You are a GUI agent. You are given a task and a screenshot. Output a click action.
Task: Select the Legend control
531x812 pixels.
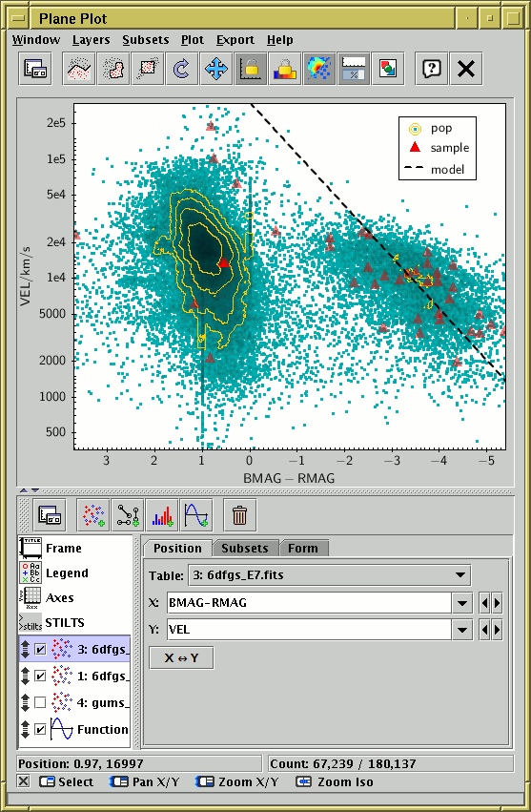pos(74,573)
